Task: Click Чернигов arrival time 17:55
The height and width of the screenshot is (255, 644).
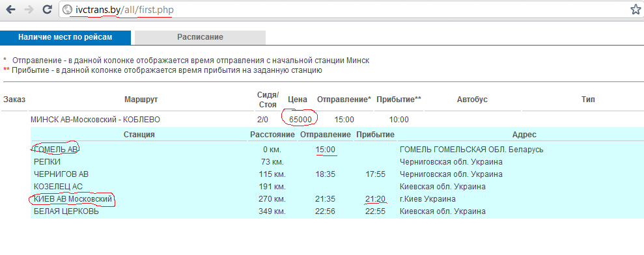Action: [375, 174]
